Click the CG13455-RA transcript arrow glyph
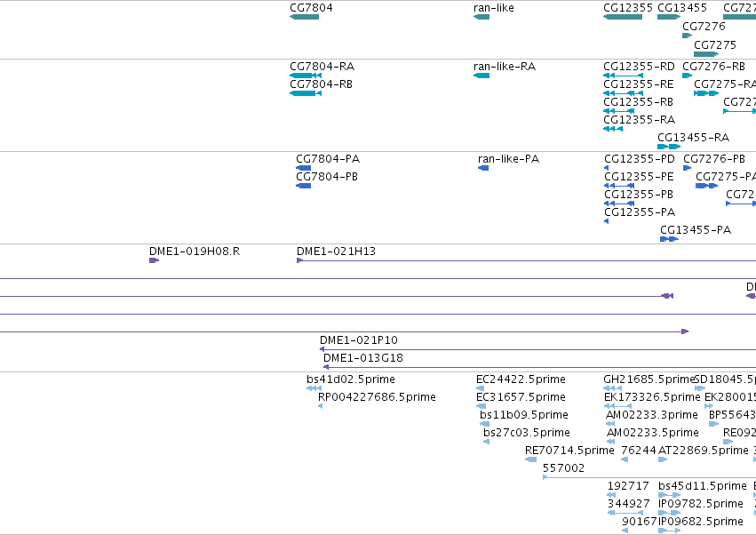The image size is (756, 535). [x=669, y=147]
